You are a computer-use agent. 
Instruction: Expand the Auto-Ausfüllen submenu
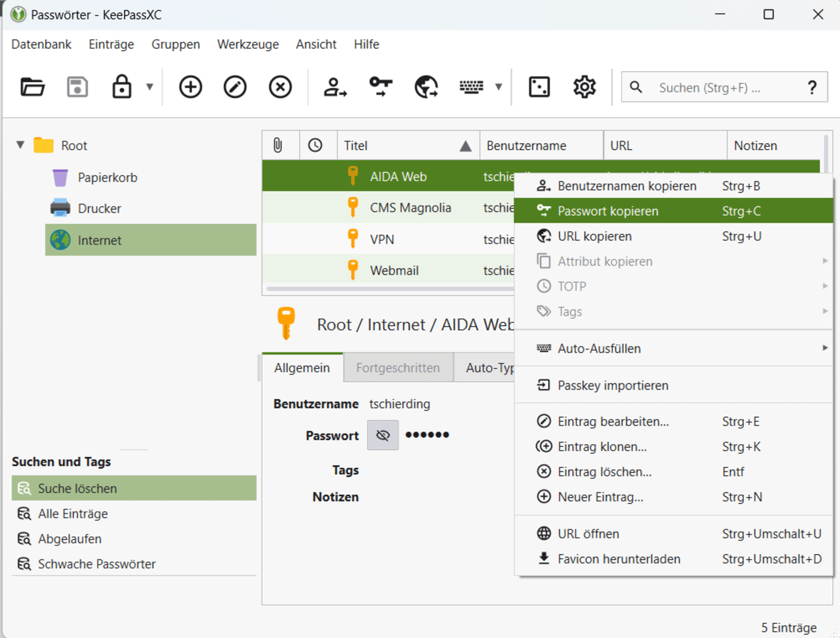[x=673, y=348]
